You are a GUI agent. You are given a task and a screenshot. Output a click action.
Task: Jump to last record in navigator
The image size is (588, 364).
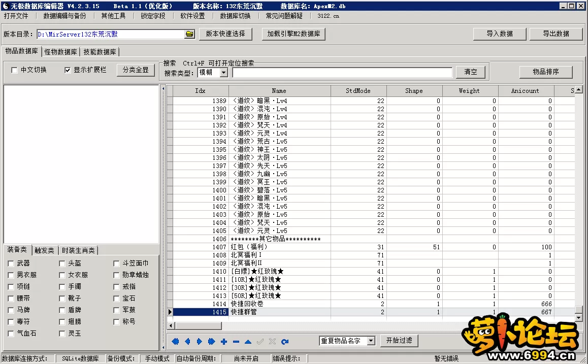(212, 342)
